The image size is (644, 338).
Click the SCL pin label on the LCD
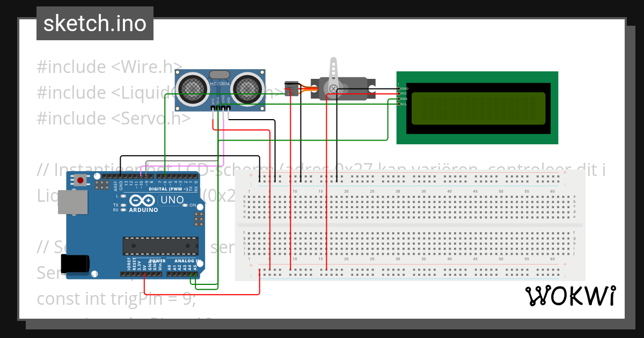(404, 104)
